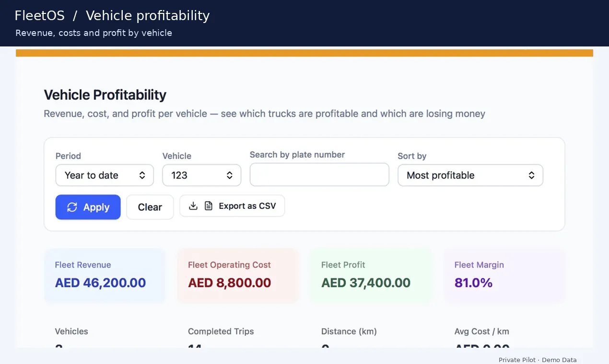Image resolution: width=609 pixels, height=364 pixels.
Task: Clear the filters with the Clear button
Action: (x=150, y=207)
